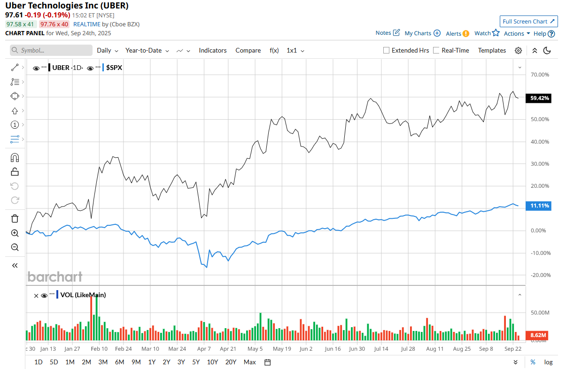
Task: Select the horizontal price lines tool
Action: [x=14, y=139]
